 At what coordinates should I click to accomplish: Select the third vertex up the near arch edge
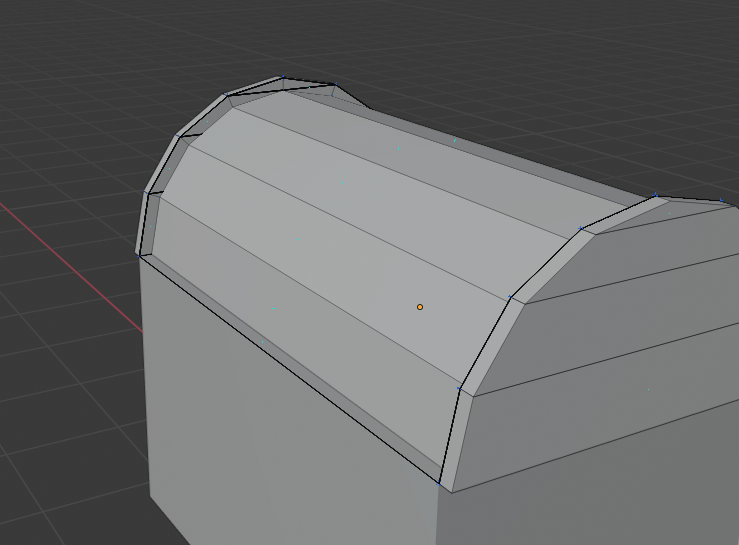pos(510,297)
